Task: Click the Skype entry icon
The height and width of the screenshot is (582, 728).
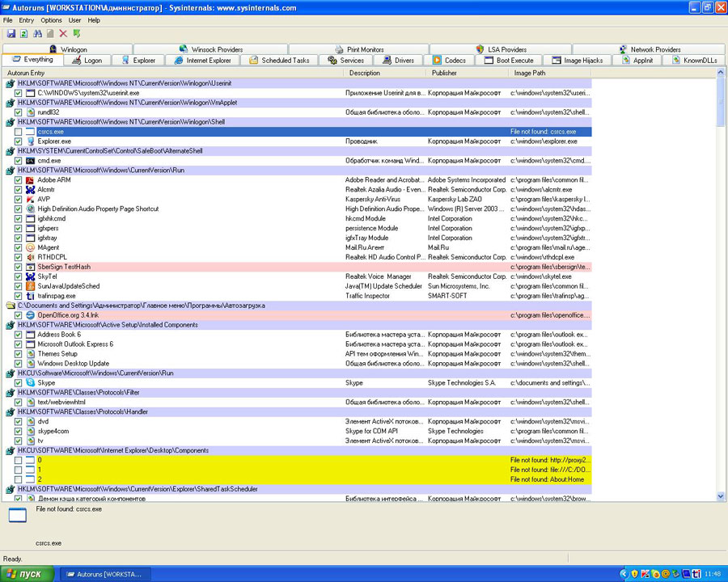Action: pyautogui.click(x=30, y=383)
